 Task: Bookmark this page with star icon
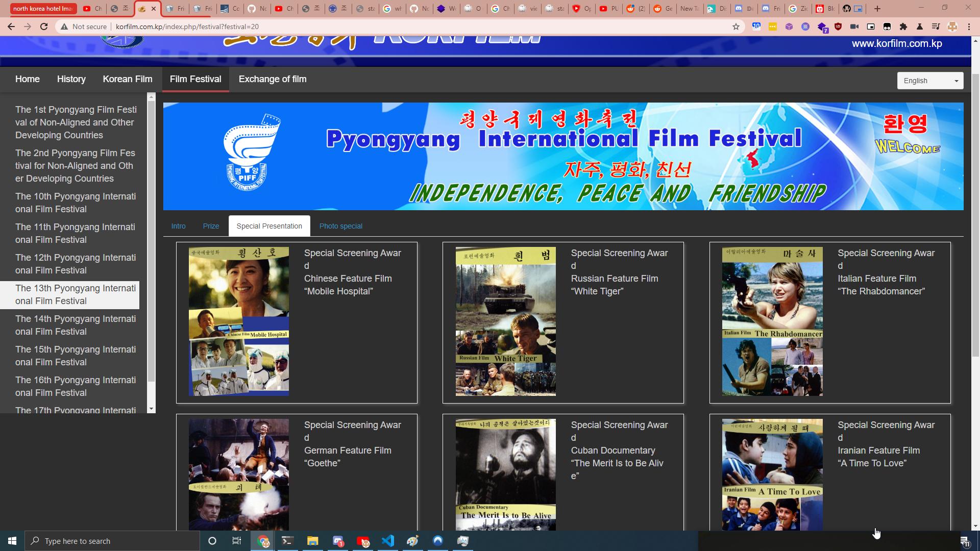coord(736,27)
